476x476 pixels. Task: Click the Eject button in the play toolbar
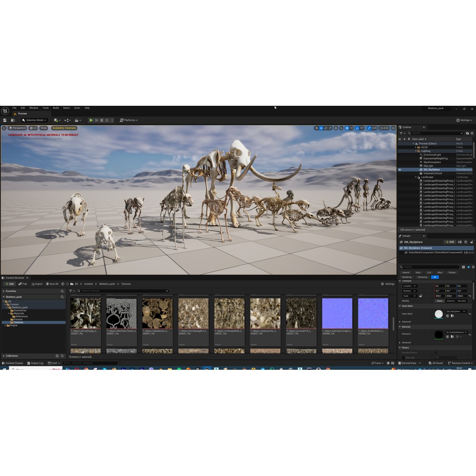click(107, 120)
